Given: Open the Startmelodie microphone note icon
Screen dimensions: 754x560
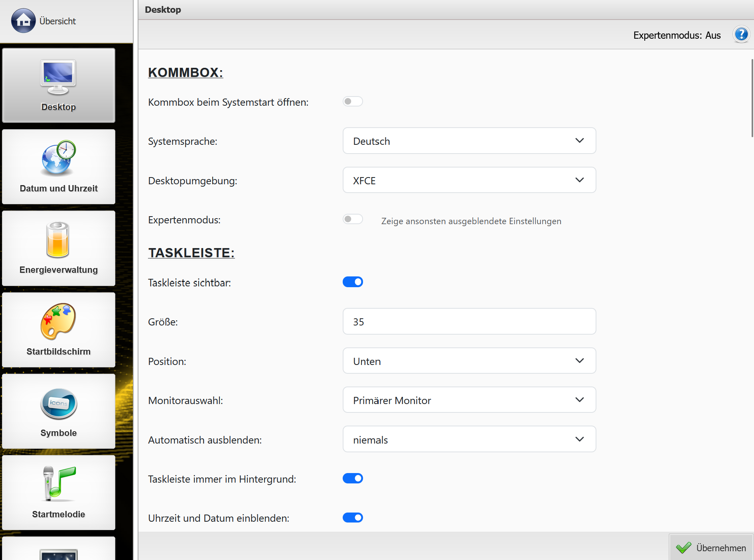Looking at the screenshot, I should click(x=58, y=484).
